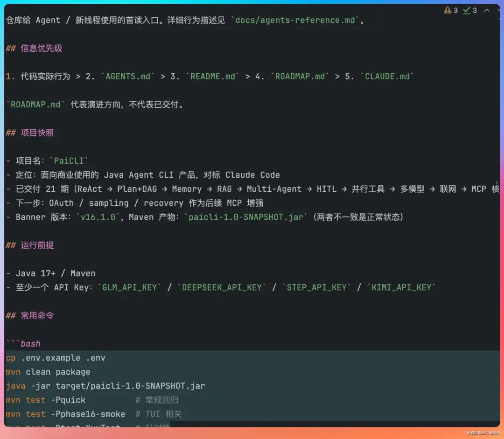This screenshot has width=504, height=439.
Task: Click paicli-1.0-SNAPSHOT.jar in the Banner line
Action: pos(246,217)
